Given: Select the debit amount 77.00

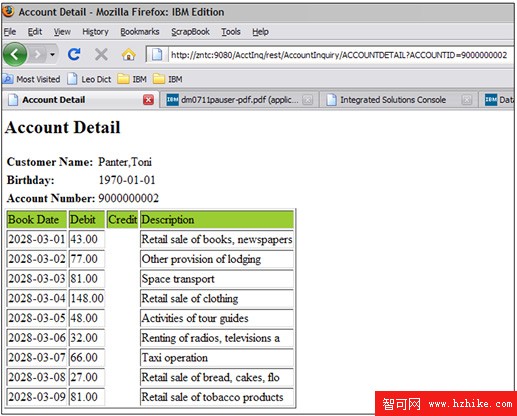Looking at the screenshot, I should (x=87, y=259).
